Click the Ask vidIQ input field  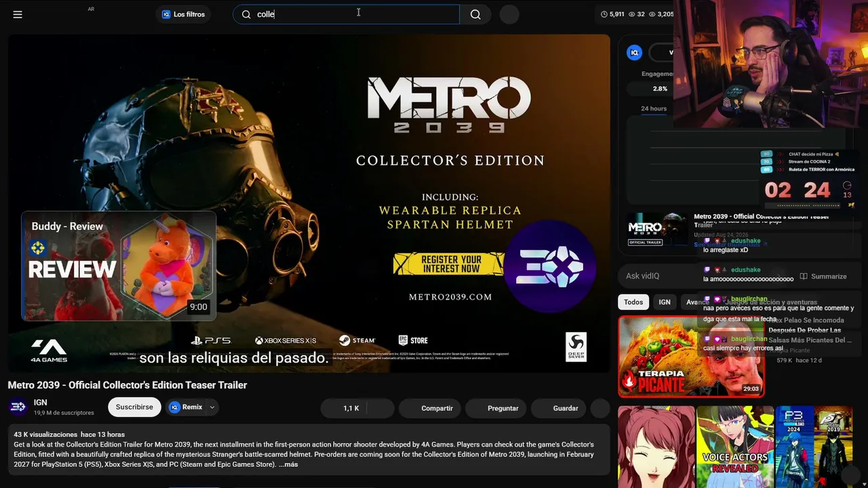[x=702, y=276]
